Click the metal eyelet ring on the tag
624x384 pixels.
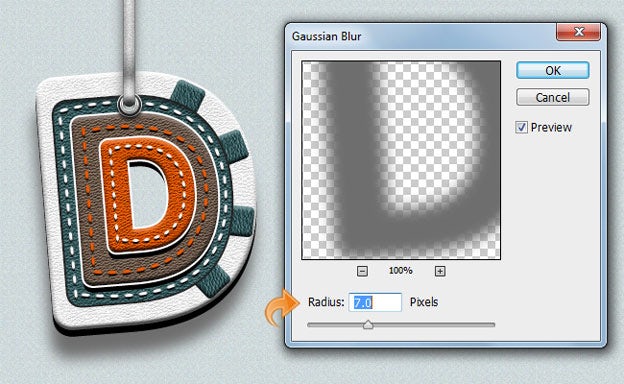129,105
